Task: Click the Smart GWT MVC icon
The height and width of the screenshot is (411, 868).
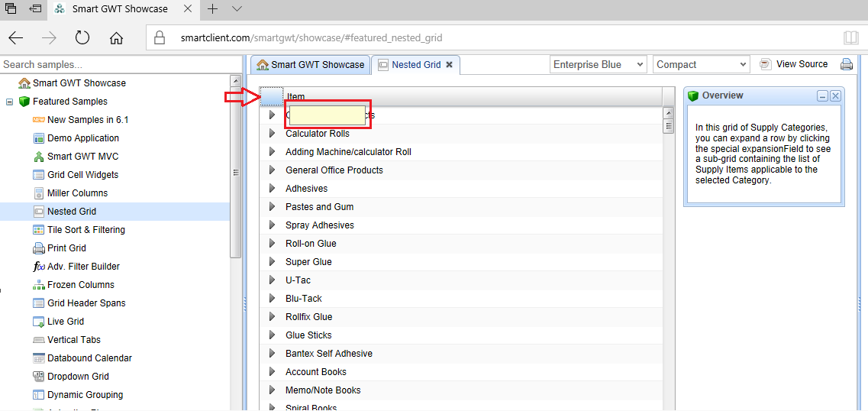Action: click(39, 156)
